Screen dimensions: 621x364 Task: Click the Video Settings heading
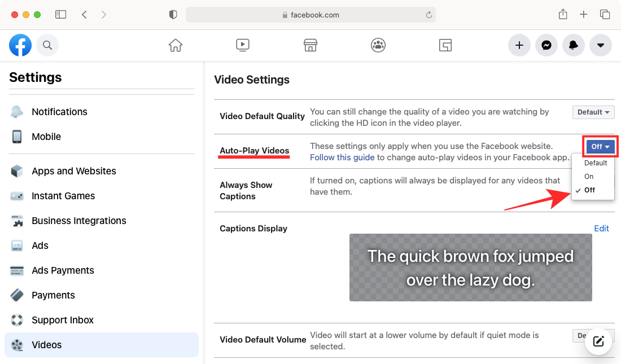[x=251, y=80]
